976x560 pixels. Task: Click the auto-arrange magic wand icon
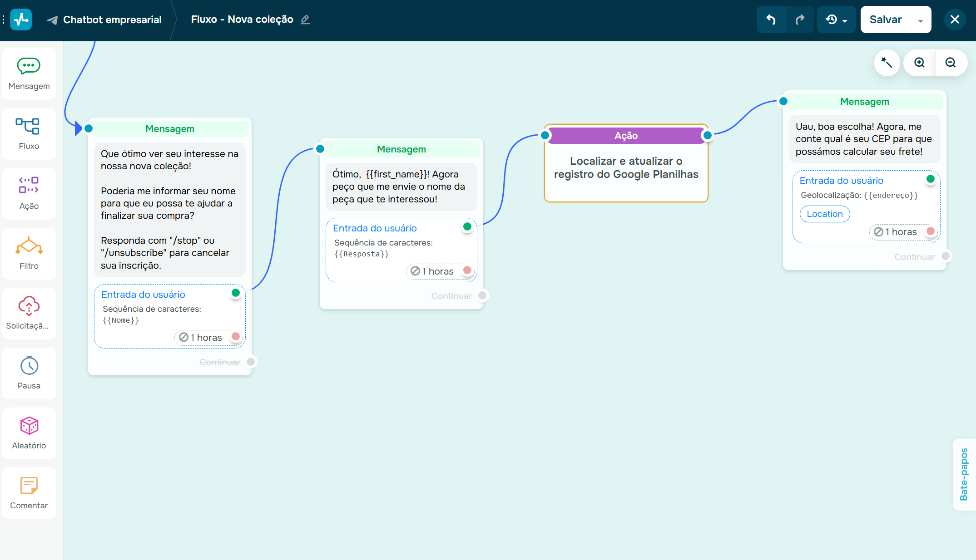click(x=887, y=63)
